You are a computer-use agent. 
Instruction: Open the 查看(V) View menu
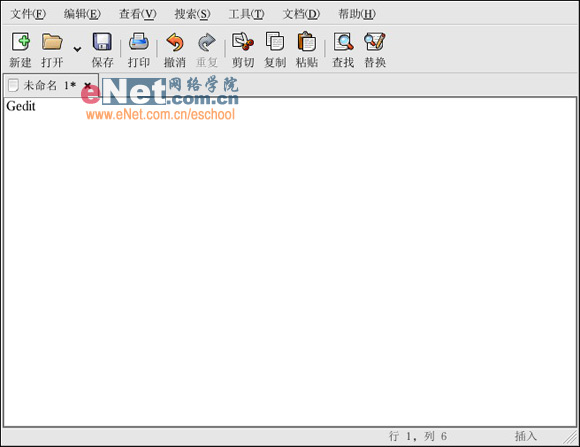pyautogui.click(x=138, y=14)
